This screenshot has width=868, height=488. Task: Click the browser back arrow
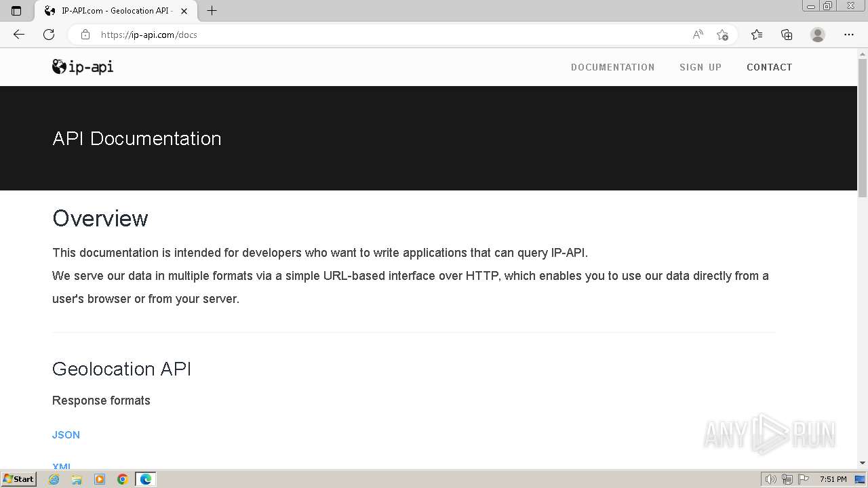[x=18, y=35]
